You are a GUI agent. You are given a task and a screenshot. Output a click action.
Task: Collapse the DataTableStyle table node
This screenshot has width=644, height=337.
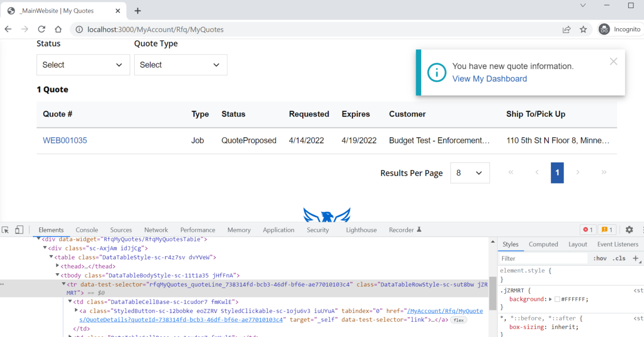51,258
